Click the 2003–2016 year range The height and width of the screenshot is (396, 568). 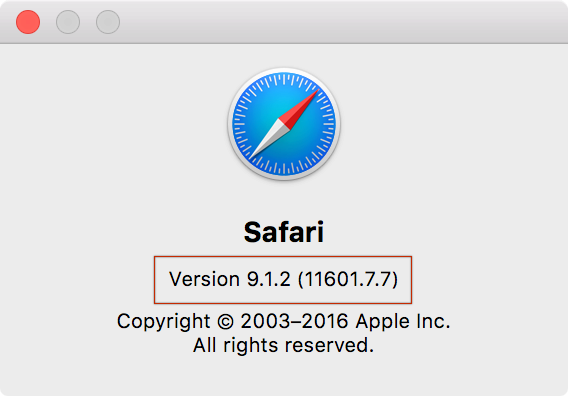(294, 321)
